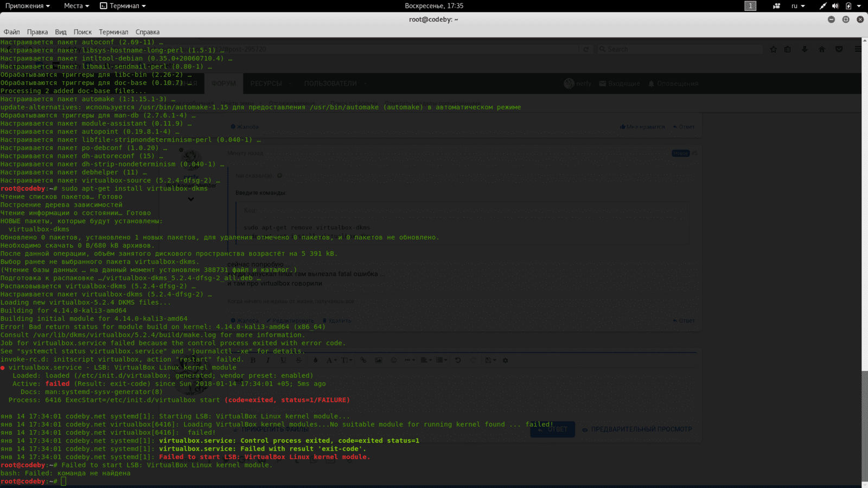The height and width of the screenshot is (488, 868).
Task: Click the wired network connection icon
Action: coord(823,6)
